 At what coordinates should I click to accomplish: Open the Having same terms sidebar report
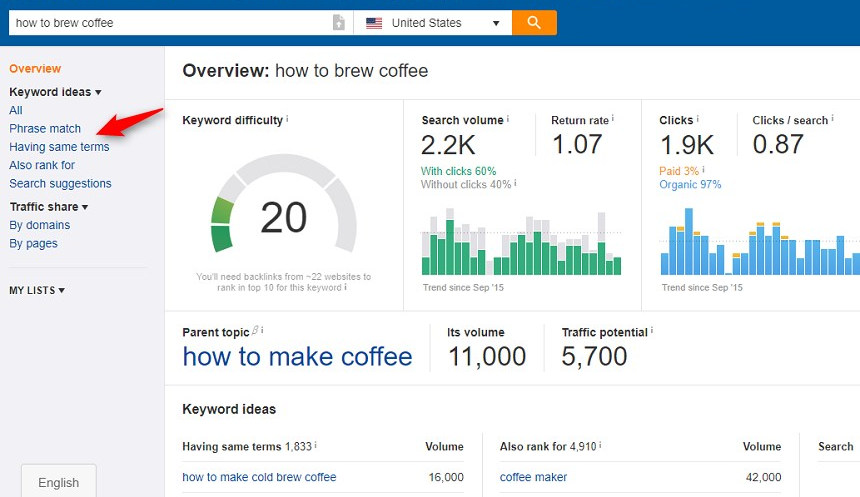tap(59, 147)
